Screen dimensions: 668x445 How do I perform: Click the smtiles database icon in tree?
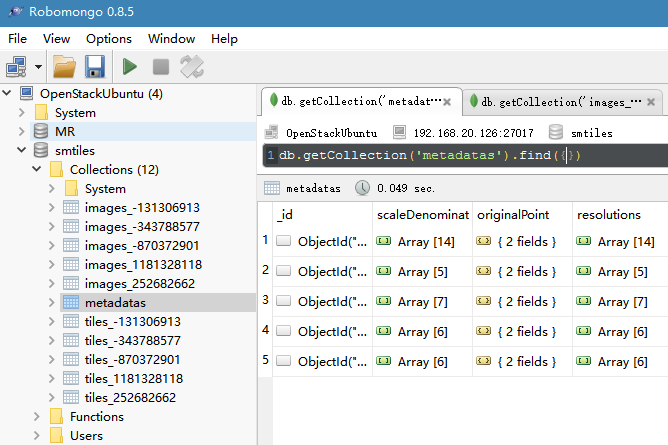tap(41, 150)
